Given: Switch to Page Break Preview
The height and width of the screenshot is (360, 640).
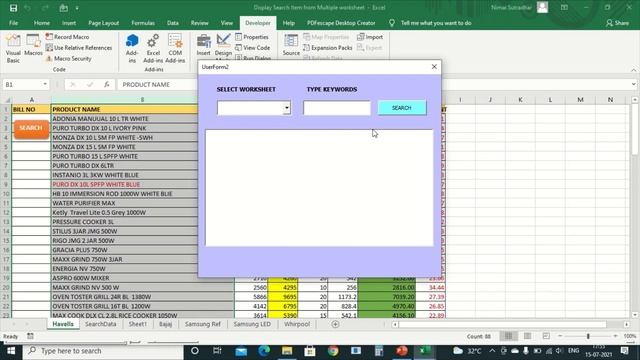Looking at the screenshot, I should [x=546, y=336].
